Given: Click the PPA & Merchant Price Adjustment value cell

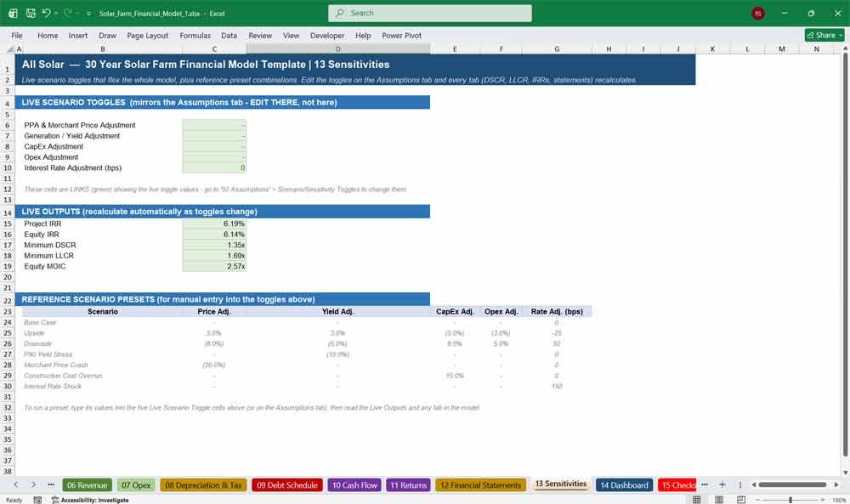Looking at the screenshot, I should pos(214,125).
